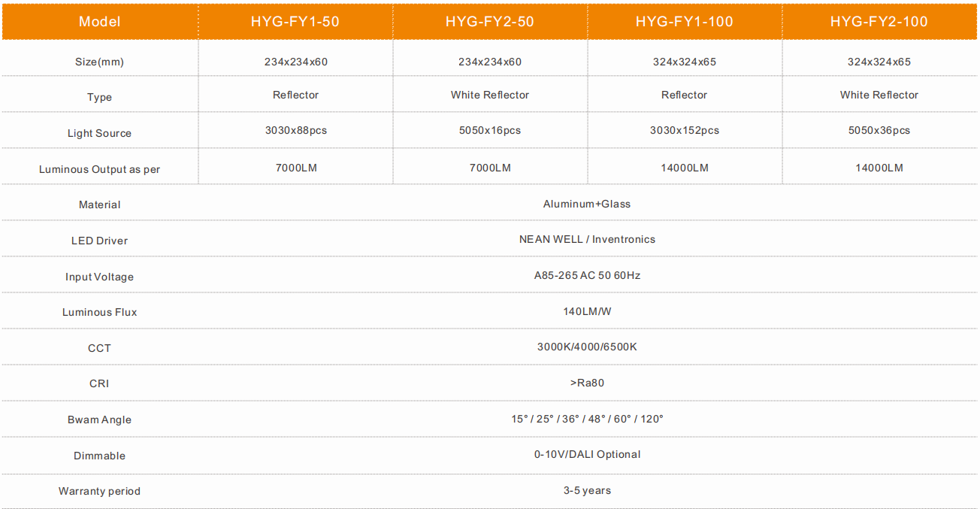Select the 3030x88pcs light source cell
Image resolution: width=980 pixels, height=509 pixels.
295,130
